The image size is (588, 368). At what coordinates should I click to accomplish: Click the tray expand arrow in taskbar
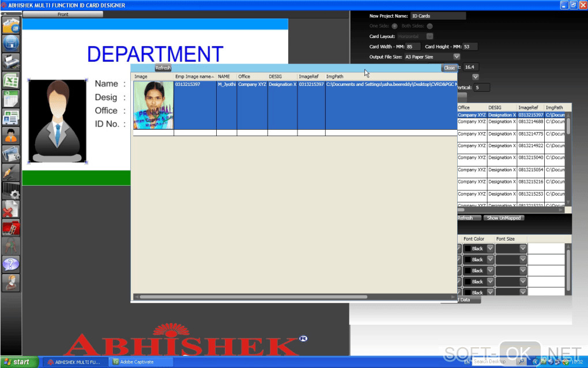[x=535, y=362]
